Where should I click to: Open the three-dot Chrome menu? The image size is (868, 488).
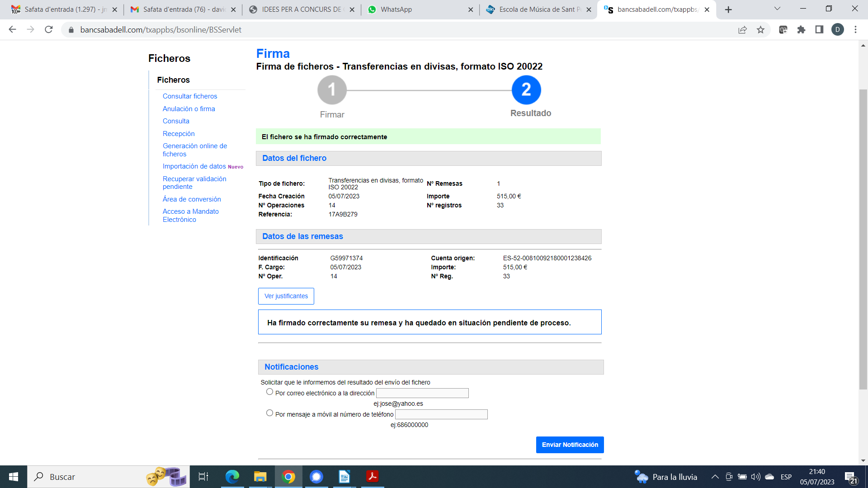pos(855,30)
